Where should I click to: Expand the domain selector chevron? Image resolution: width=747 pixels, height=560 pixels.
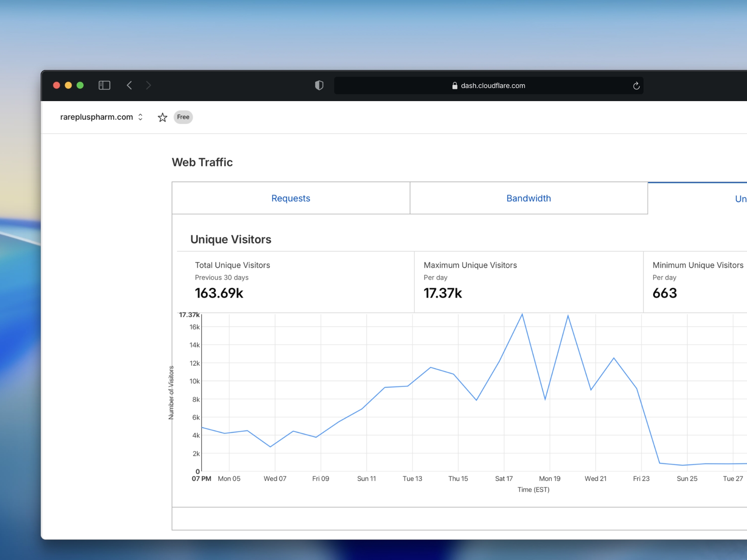tap(140, 117)
